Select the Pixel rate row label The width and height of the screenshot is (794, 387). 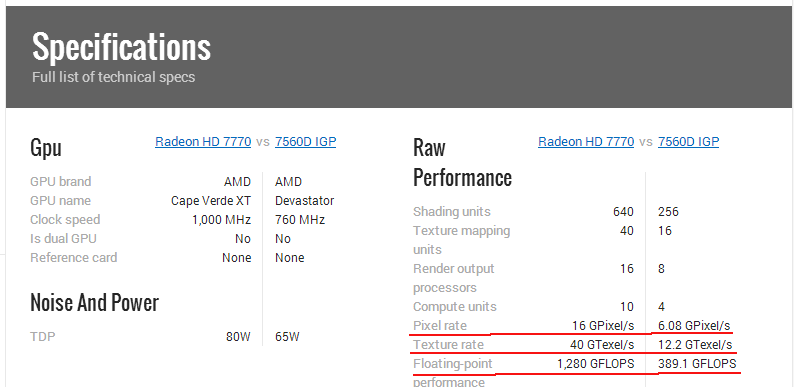[440, 326]
